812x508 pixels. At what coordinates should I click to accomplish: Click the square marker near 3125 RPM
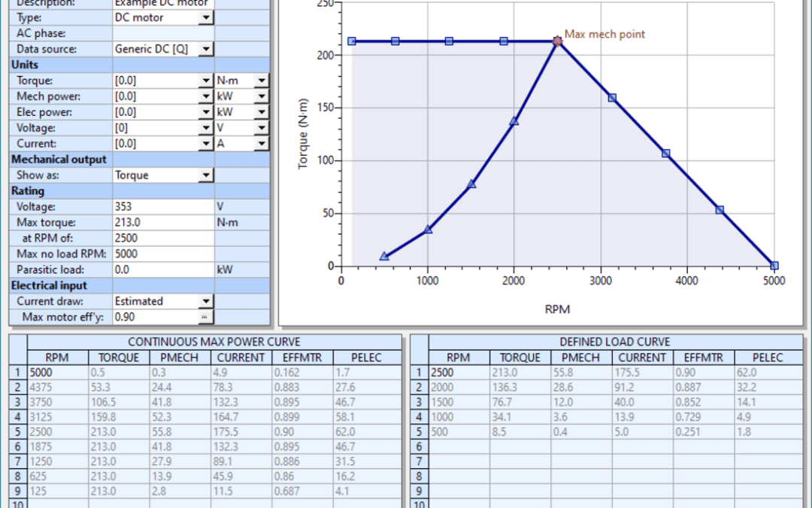[x=612, y=98]
